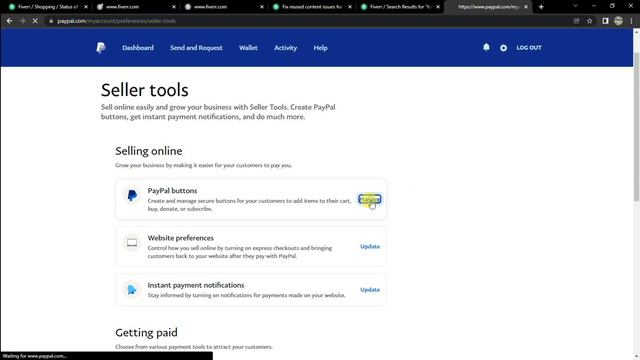Switch to the Fiverr Search Results tab
Screen dimensions: 640x360
(x=399, y=7)
